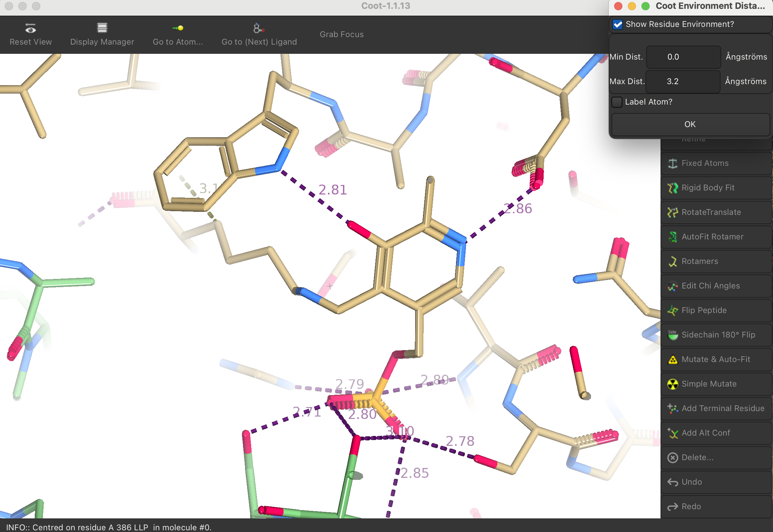This screenshot has height=532, width=773.
Task: Enable the Label Atom checkbox
Action: coord(617,102)
